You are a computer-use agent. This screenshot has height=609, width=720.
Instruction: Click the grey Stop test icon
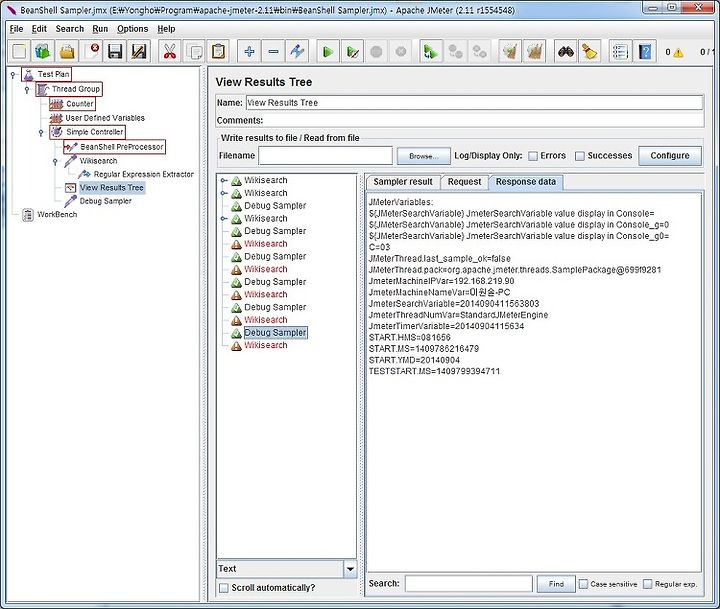pyautogui.click(x=377, y=51)
